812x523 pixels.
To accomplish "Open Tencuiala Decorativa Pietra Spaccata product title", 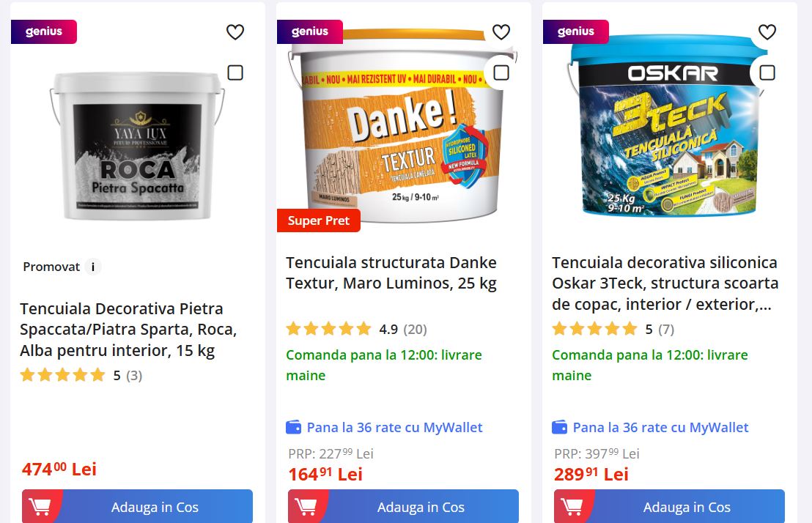I will (128, 330).
